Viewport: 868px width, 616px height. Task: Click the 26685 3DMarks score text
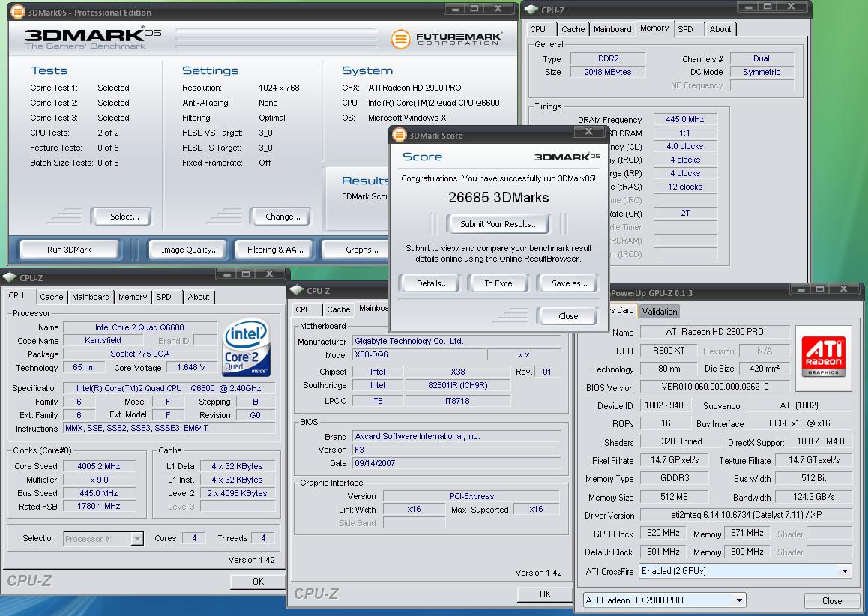click(498, 198)
